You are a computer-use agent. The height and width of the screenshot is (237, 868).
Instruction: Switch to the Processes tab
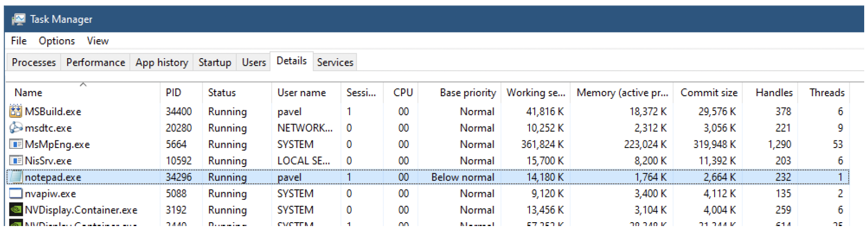(34, 62)
